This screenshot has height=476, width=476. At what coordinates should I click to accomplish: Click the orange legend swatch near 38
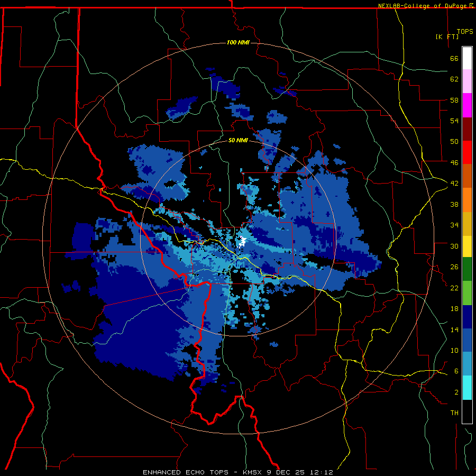pos(467,199)
